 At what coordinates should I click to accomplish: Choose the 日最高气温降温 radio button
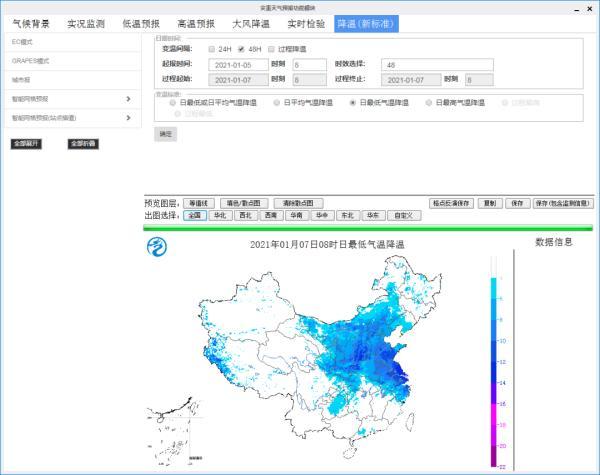430,102
